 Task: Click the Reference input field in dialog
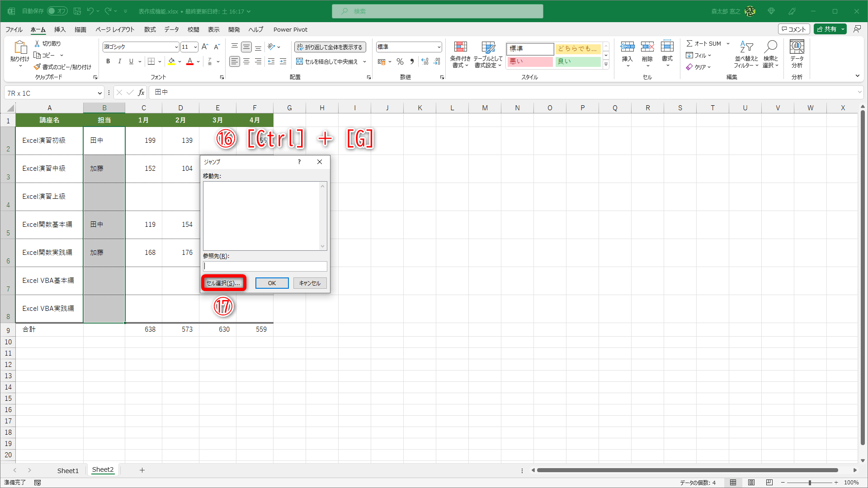point(265,266)
